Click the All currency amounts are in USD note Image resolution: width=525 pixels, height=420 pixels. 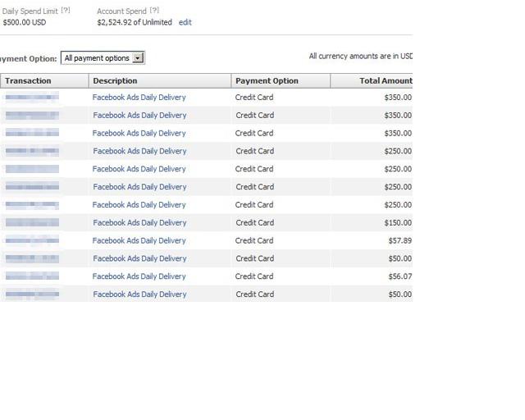(361, 57)
